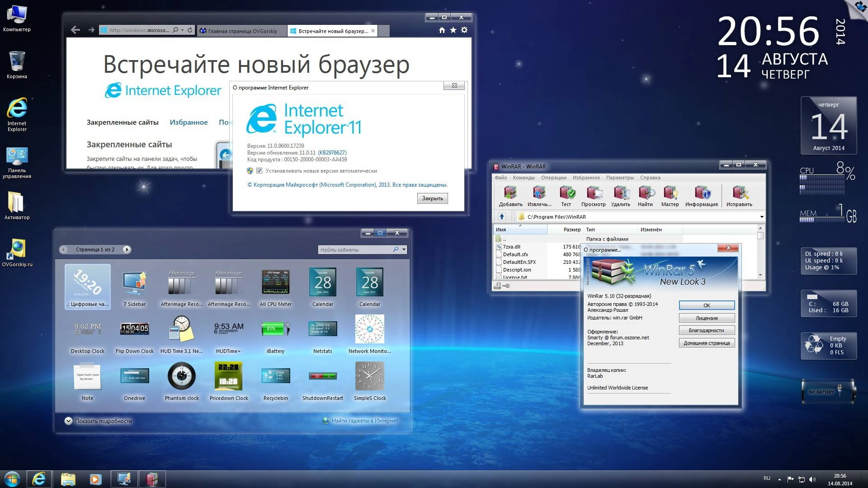Select the ShutdownRestart gadget
Viewport: 868px width, 488px height.
[323, 382]
